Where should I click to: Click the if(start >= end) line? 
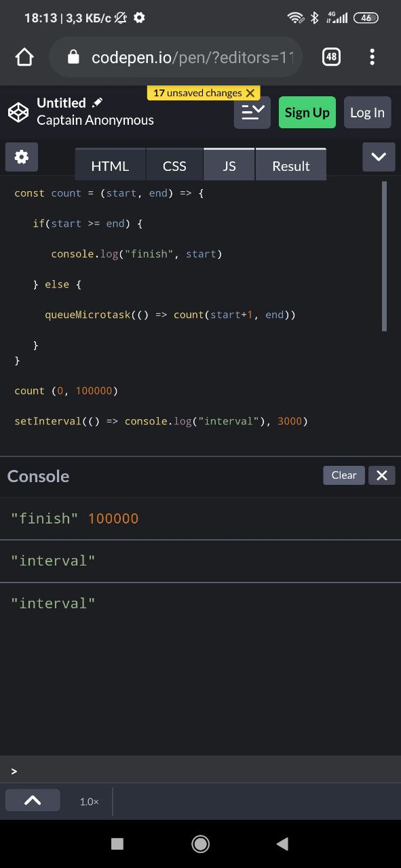88,223
